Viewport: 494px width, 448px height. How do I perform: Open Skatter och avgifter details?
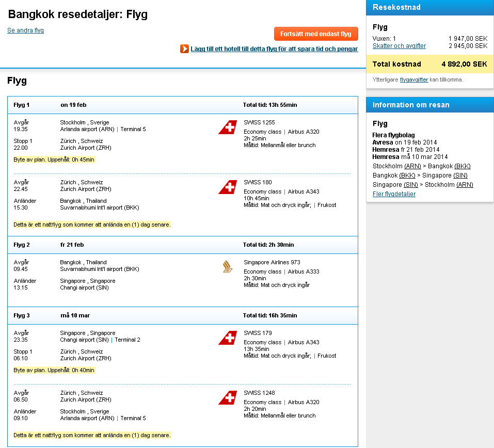click(x=399, y=46)
